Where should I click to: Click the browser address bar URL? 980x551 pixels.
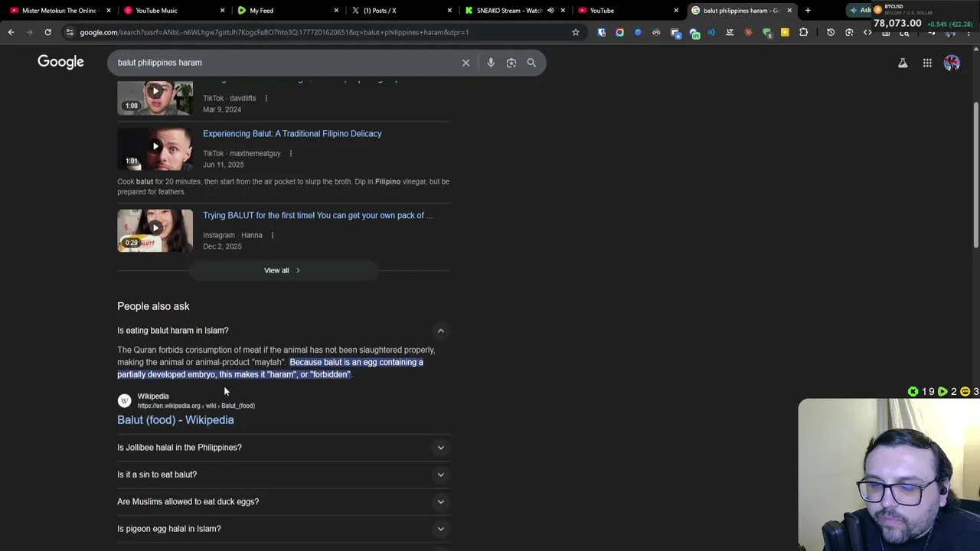274,32
